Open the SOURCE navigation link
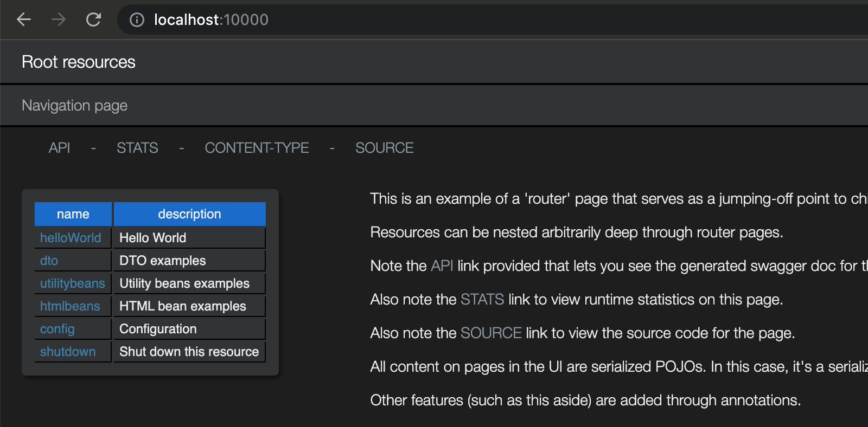Screen dimensions: 868x427 [384, 148]
